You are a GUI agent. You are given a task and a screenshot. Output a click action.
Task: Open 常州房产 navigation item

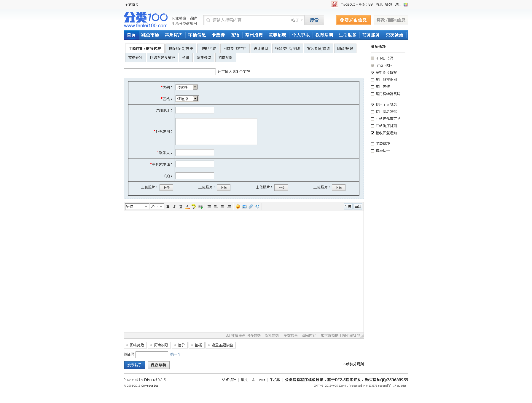[x=173, y=35]
